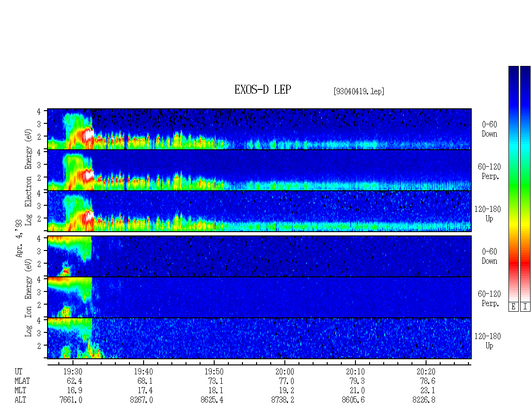Click the MLT value 19.2
The width and height of the screenshot is (532, 412).
[x=286, y=391]
